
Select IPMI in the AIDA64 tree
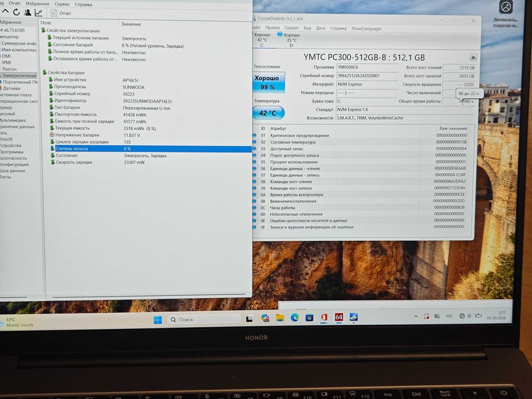(7, 63)
